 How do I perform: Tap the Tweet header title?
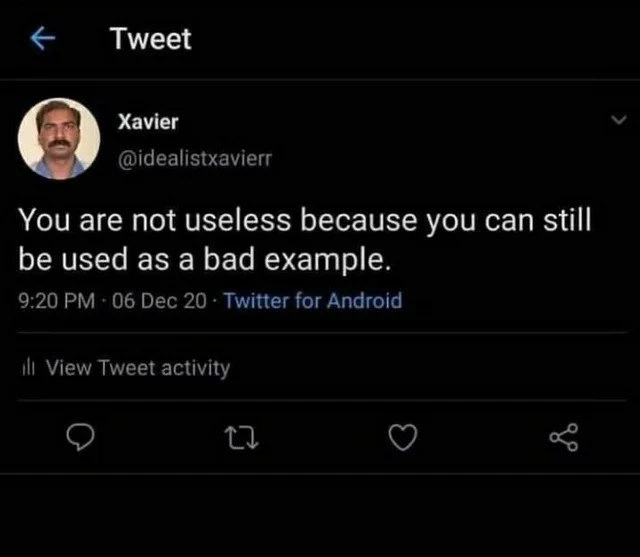point(151,39)
